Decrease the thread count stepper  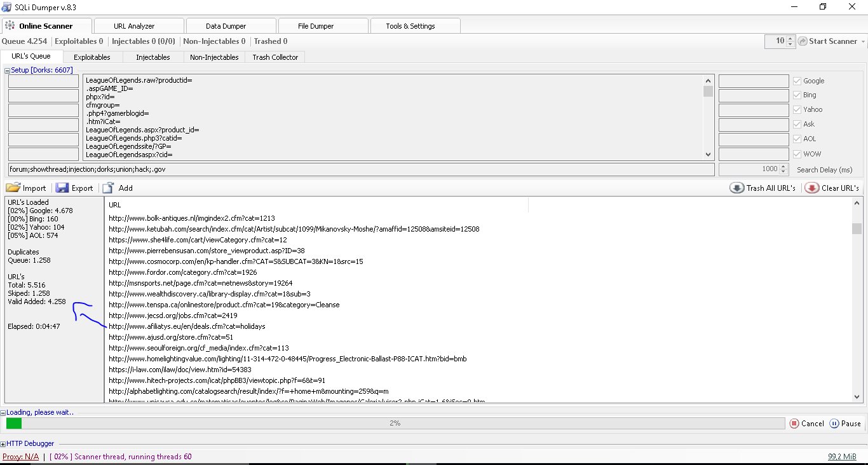coord(790,44)
